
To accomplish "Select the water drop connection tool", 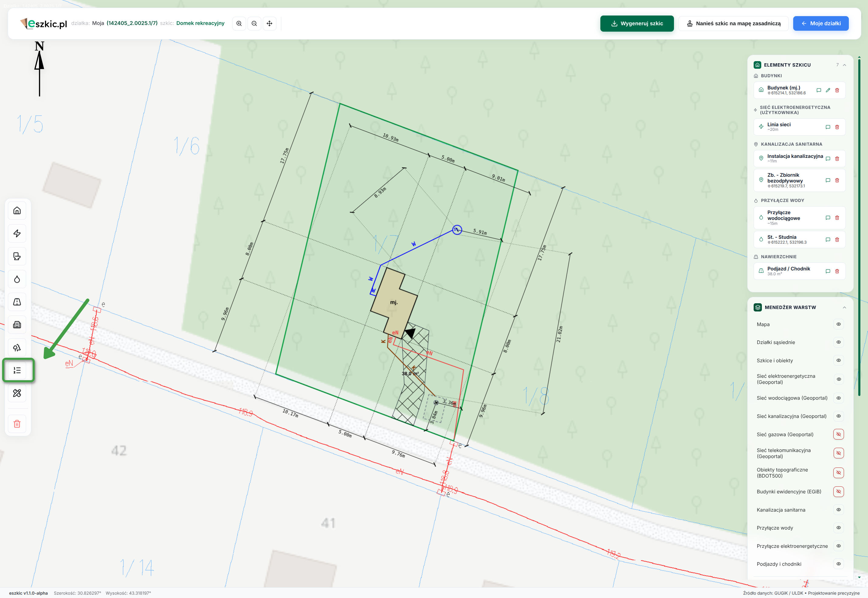I will pyautogui.click(x=17, y=279).
